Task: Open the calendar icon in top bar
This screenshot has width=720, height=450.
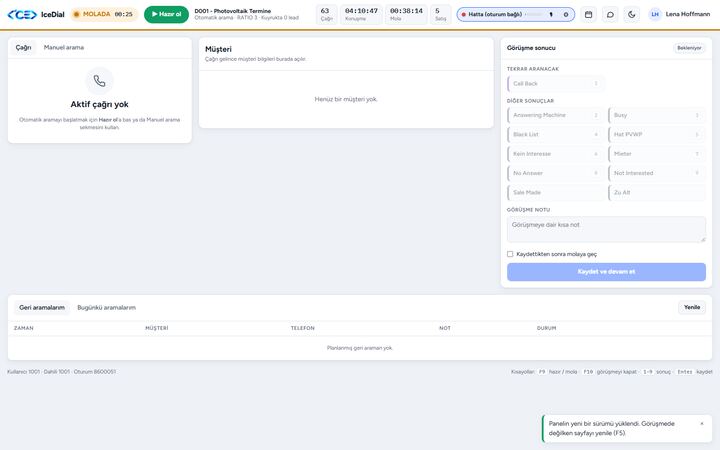Action: pos(588,14)
